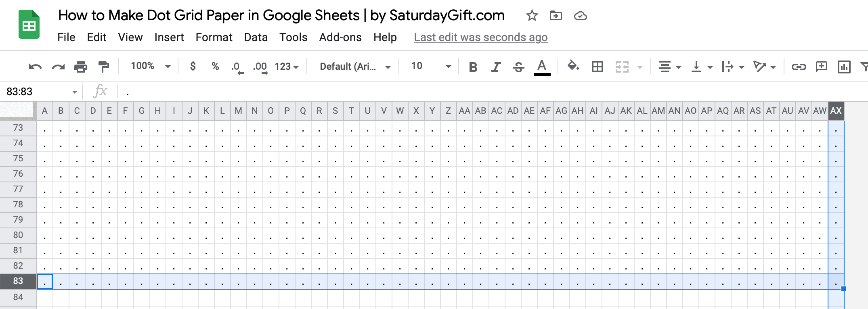Image resolution: width=868 pixels, height=309 pixels.
Task: Click the Insert link chain icon
Action: coord(799,67)
